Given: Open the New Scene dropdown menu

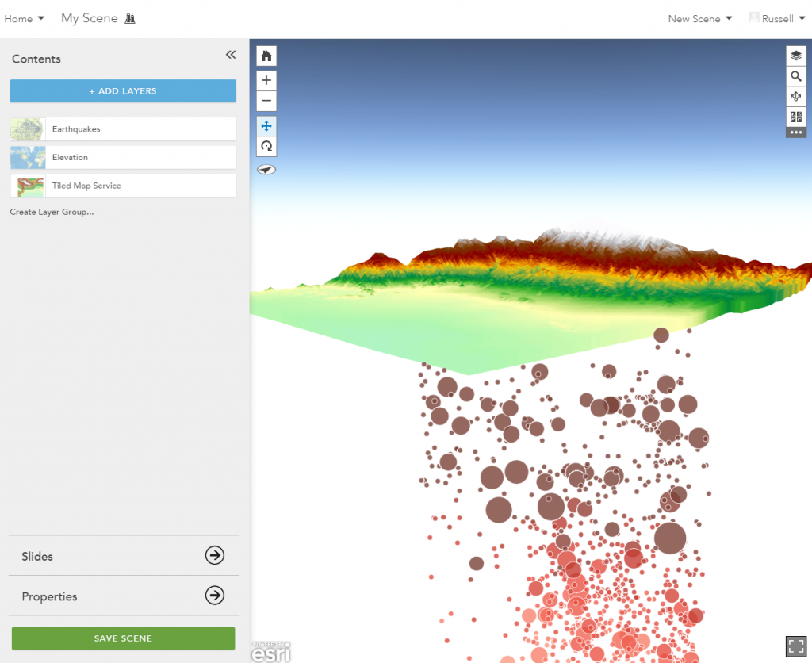Looking at the screenshot, I should pos(699,19).
